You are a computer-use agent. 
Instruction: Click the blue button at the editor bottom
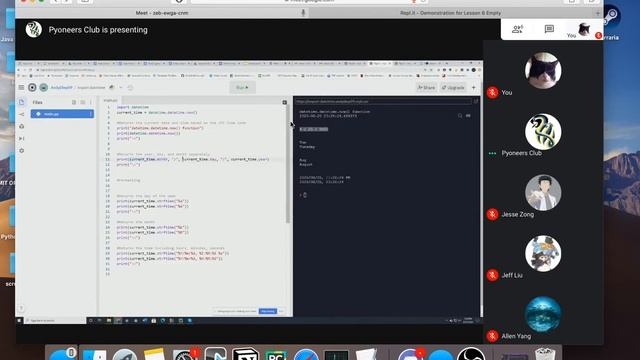click(x=268, y=311)
